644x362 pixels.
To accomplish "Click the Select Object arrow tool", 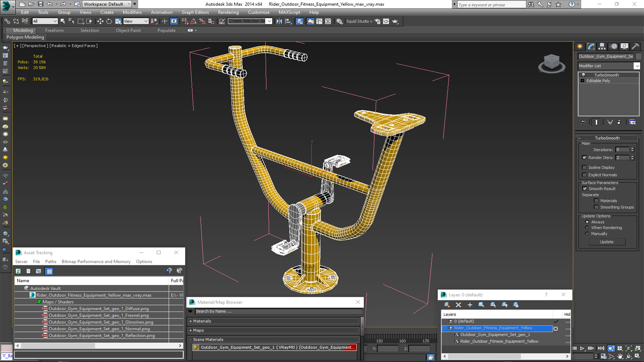I will pyautogui.click(x=62, y=21).
